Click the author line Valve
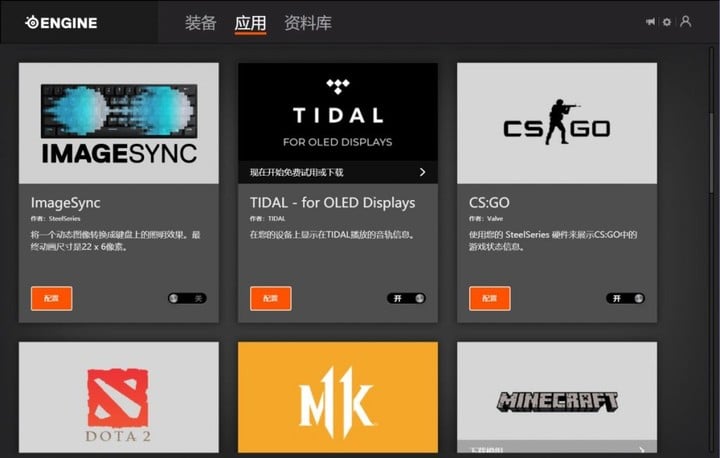The height and width of the screenshot is (458, 720). (486, 219)
